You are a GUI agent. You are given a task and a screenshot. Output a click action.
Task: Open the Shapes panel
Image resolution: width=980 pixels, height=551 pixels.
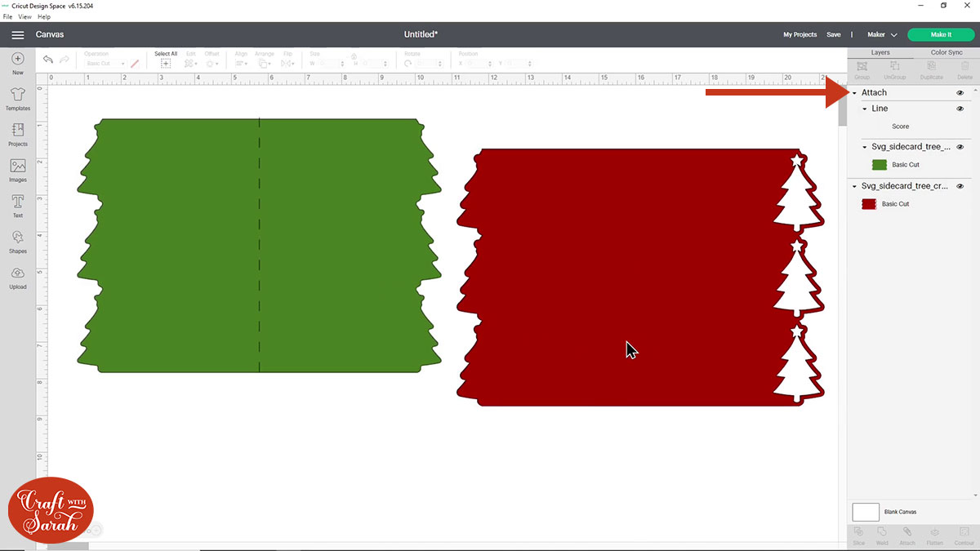pos(17,241)
